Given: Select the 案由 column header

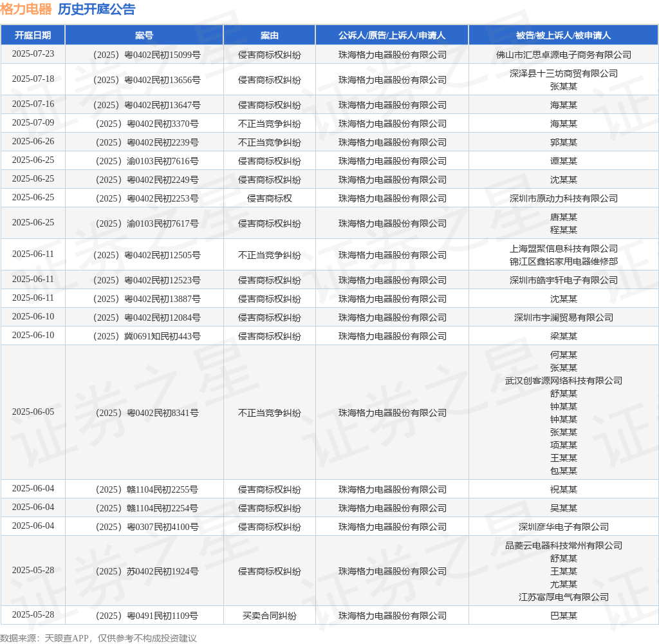Looking at the screenshot, I should pyautogui.click(x=270, y=35).
